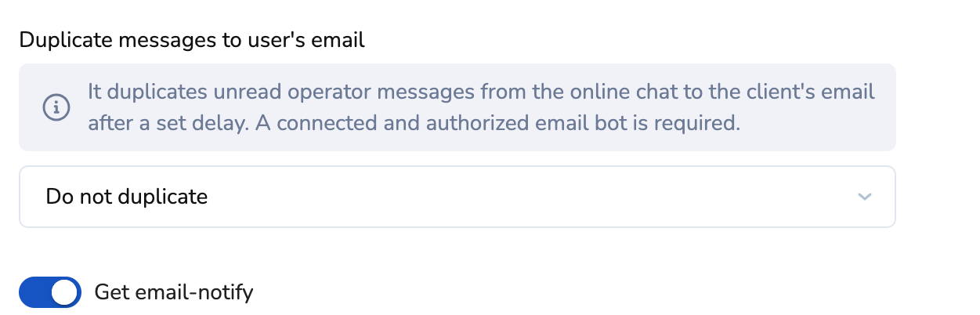
Task: Click the 'Do not duplicate' selected value text
Action: pos(127,197)
